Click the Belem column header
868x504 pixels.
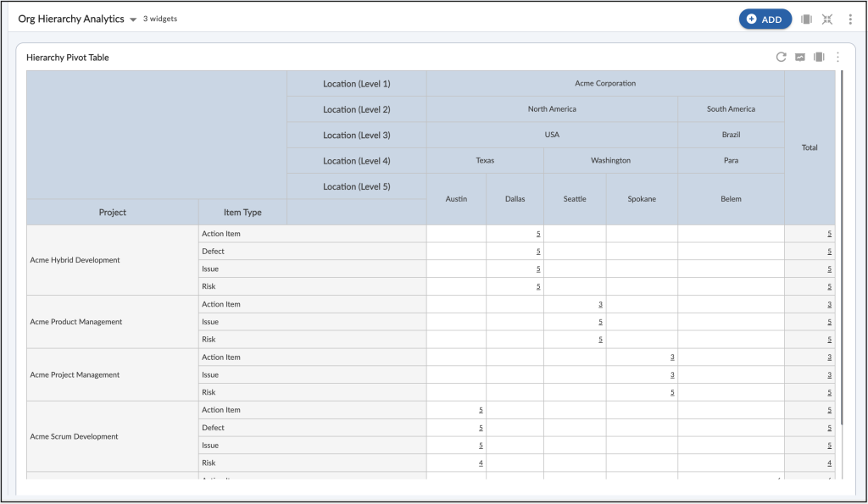click(731, 199)
